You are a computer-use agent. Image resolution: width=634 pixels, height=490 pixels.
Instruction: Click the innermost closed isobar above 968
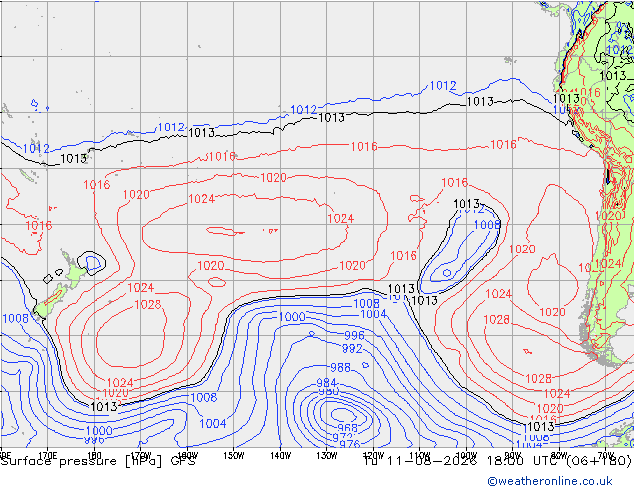coord(343,414)
